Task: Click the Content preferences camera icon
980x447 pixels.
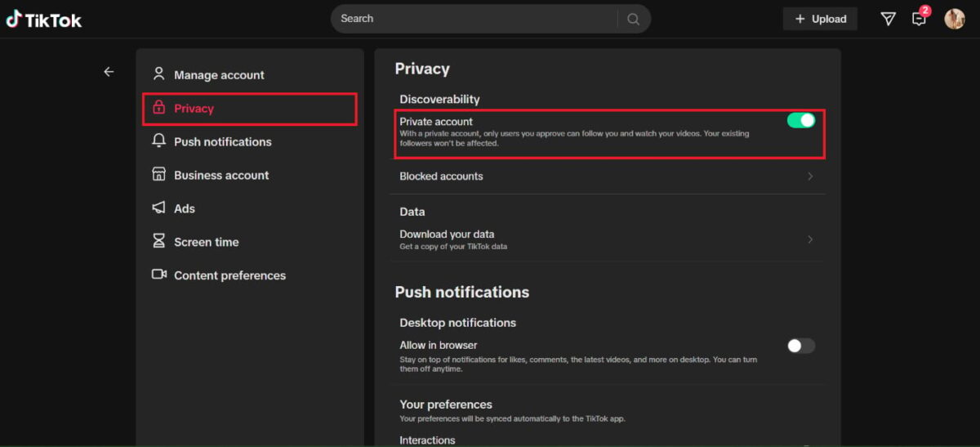Action: pyautogui.click(x=159, y=275)
